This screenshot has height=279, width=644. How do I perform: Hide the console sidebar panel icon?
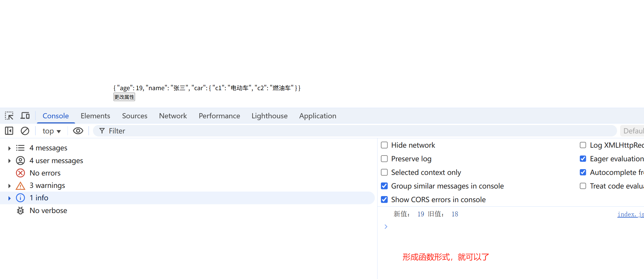9,131
